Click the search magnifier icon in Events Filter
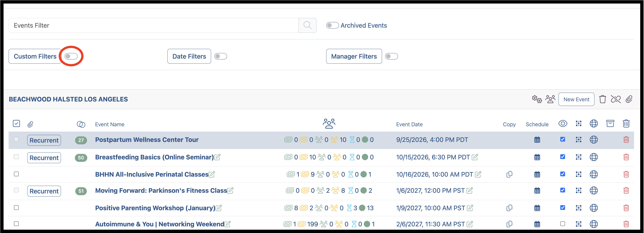Image resolution: width=644 pixels, height=233 pixels. pos(307,25)
